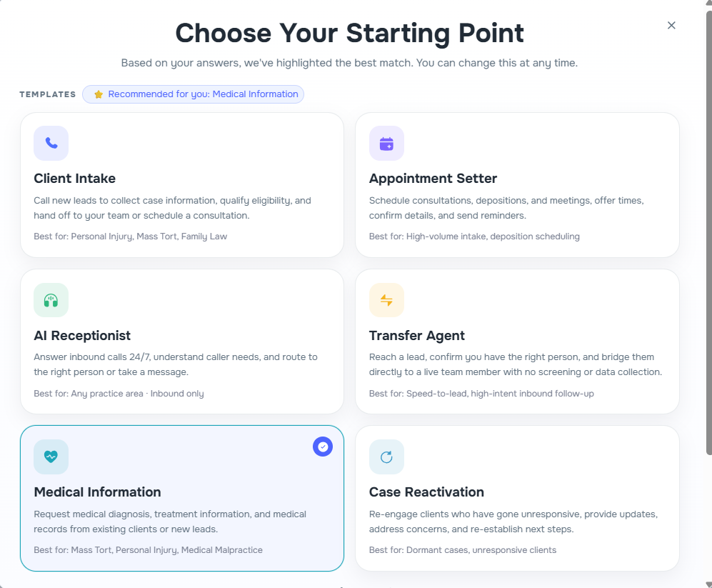Click the Case Reactivation description text

click(x=513, y=522)
